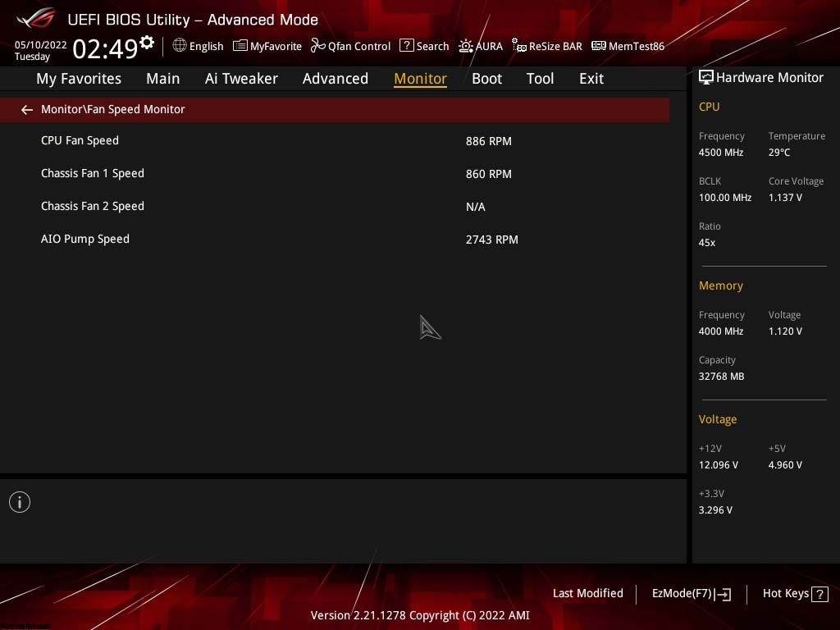The height and width of the screenshot is (630, 840).
Task: Click the 02:49 clock
Action: click(105, 48)
